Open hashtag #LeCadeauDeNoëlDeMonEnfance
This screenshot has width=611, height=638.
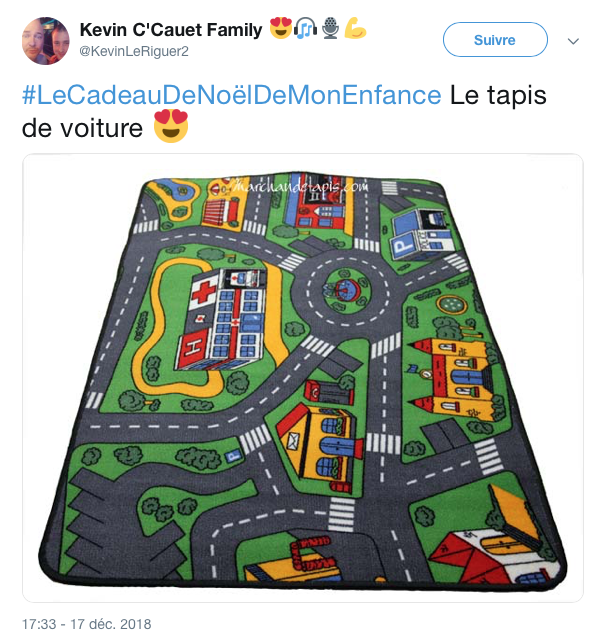click(x=231, y=95)
